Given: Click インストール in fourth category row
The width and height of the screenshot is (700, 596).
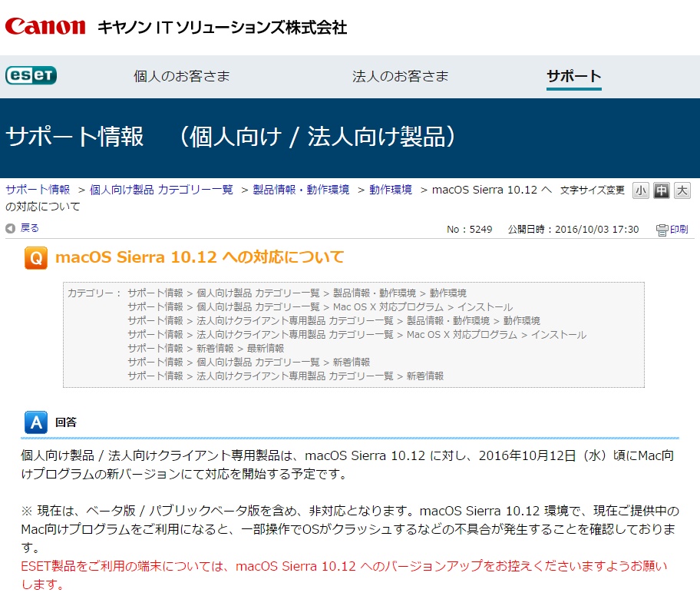Looking at the screenshot, I should click(x=559, y=335).
